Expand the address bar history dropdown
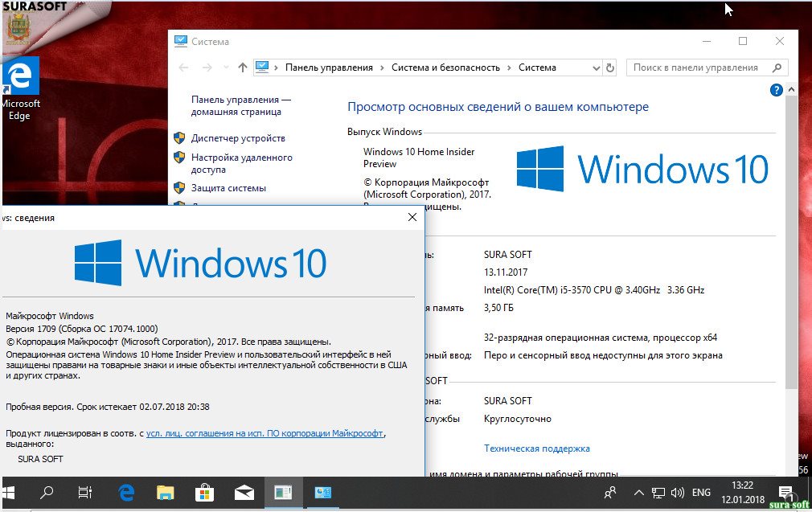This screenshot has width=812, height=512. coord(596,68)
